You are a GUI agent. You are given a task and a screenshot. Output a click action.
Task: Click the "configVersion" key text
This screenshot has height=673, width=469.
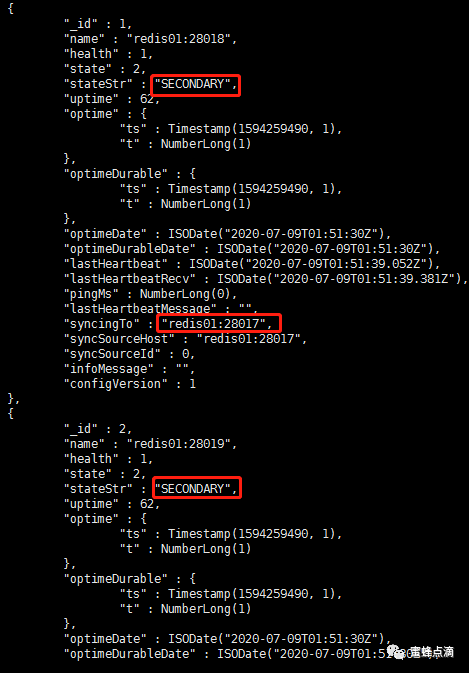coord(116,383)
